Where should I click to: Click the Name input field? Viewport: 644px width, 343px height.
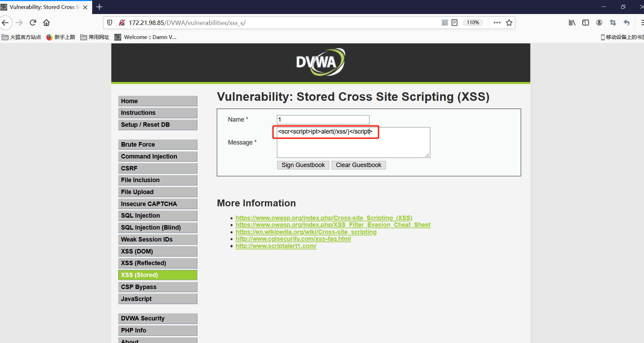coord(323,120)
